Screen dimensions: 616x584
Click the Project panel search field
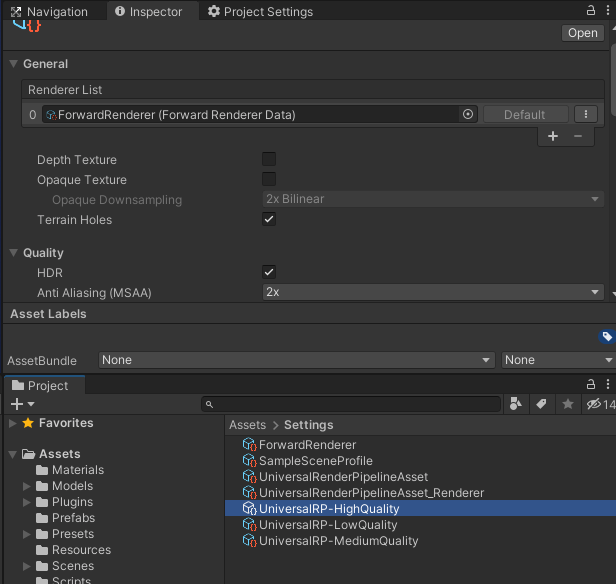(350, 404)
